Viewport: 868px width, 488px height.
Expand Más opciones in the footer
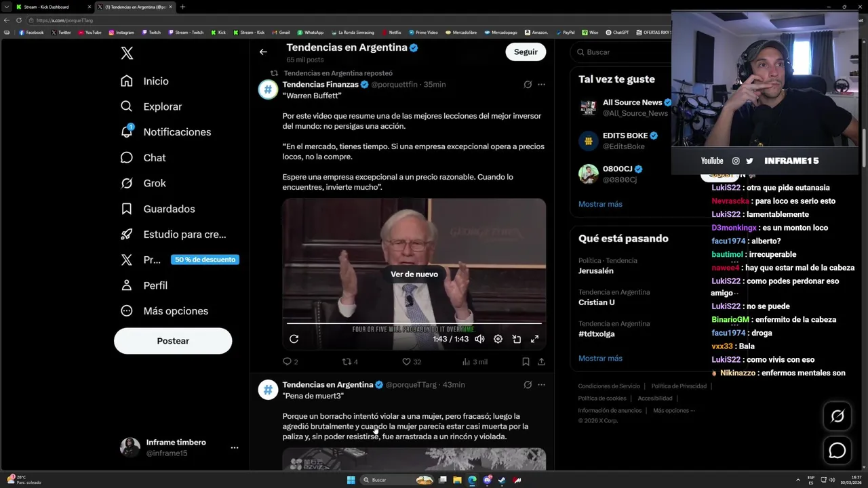click(674, 411)
